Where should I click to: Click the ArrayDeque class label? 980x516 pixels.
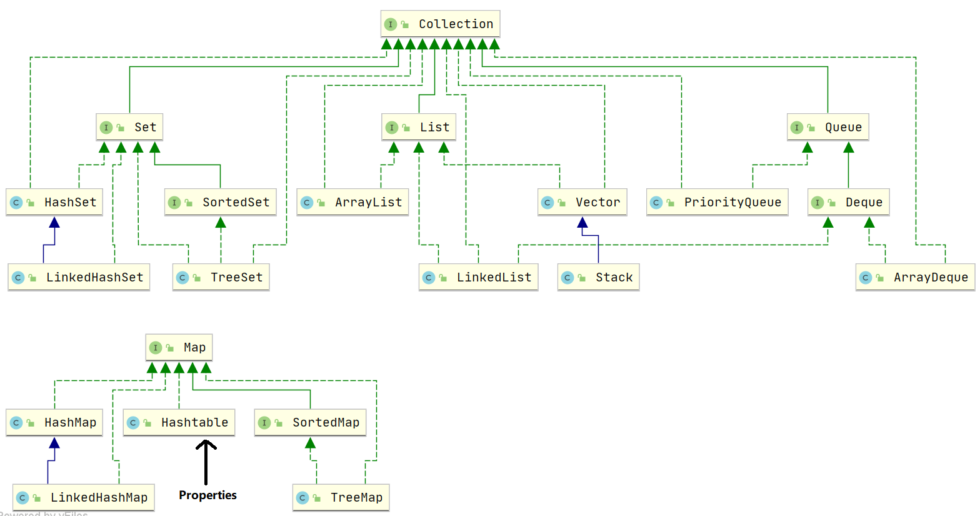(x=931, y=277)
